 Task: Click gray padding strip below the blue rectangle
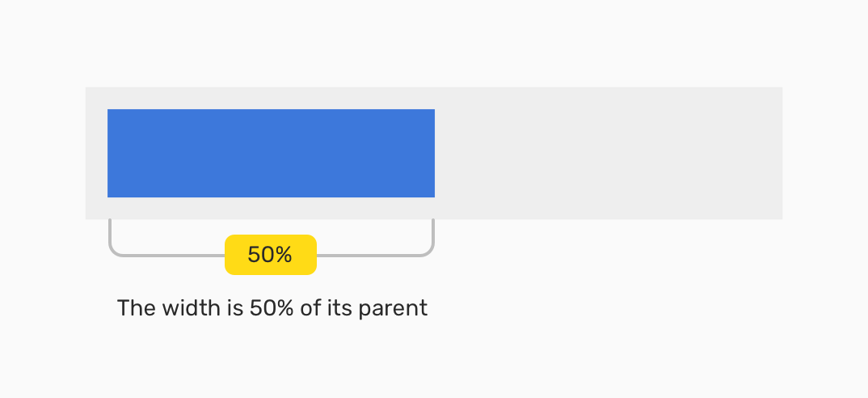(271, 208)
